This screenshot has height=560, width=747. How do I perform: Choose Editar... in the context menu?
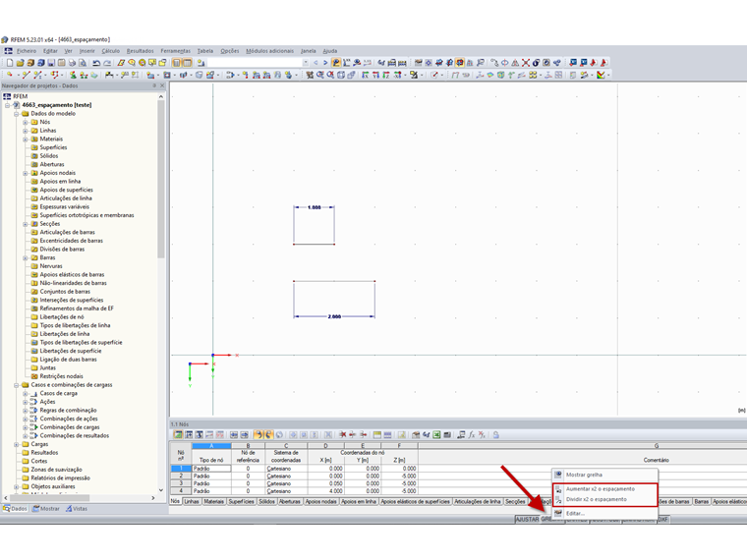[605, 513]
